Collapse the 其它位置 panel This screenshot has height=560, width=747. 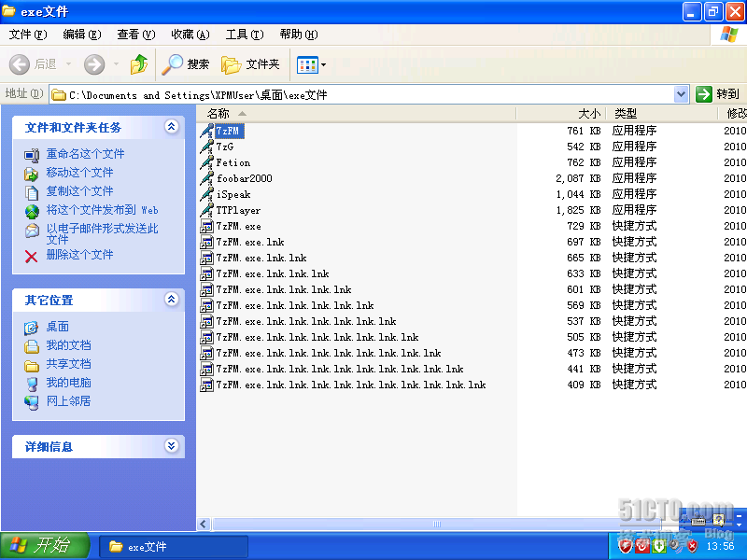pyautogui.click(x=172, y=299)
